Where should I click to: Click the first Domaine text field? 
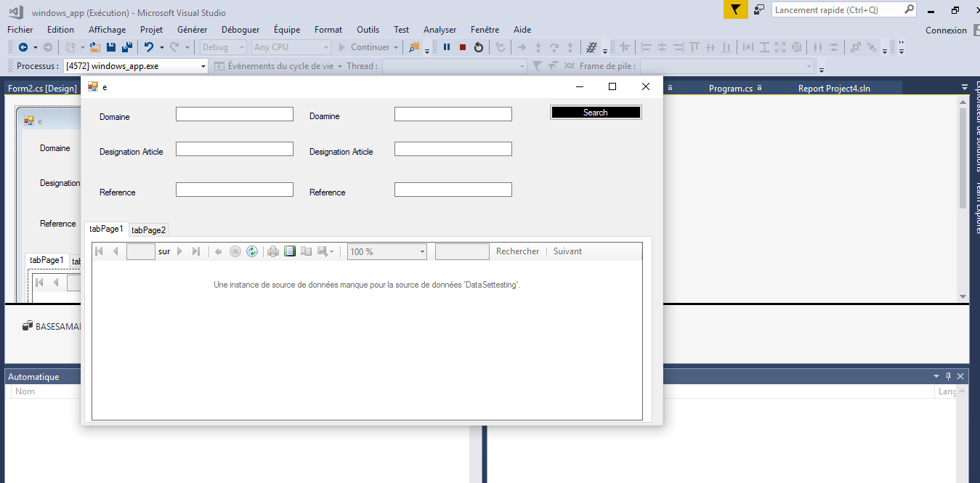234,113
